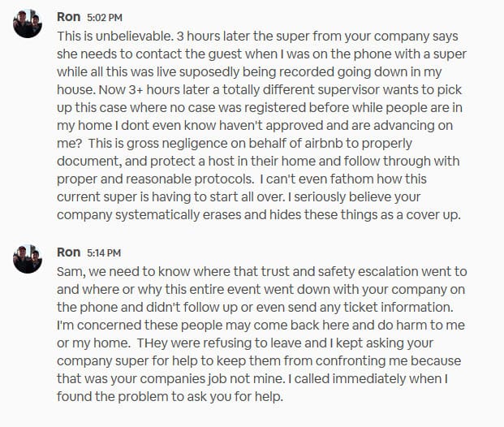
Task: Select the 5:02 PM timestamp
Action: (105, 18)
